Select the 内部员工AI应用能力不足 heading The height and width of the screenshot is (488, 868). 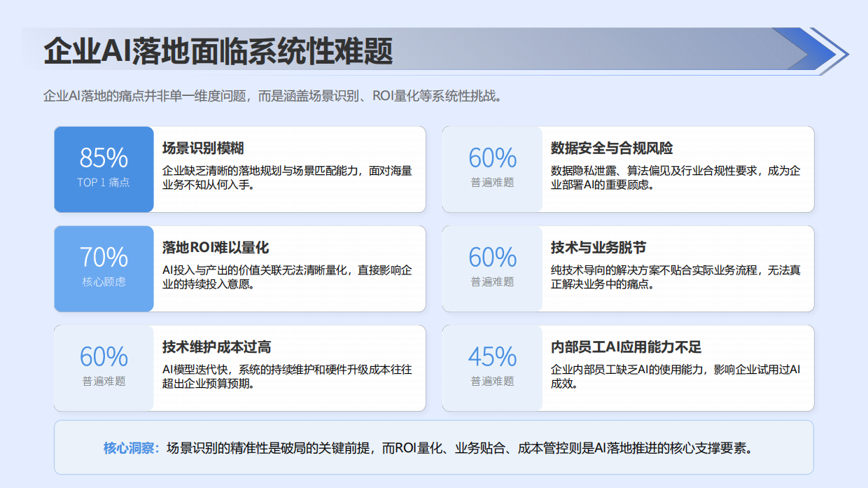[626, 347]
